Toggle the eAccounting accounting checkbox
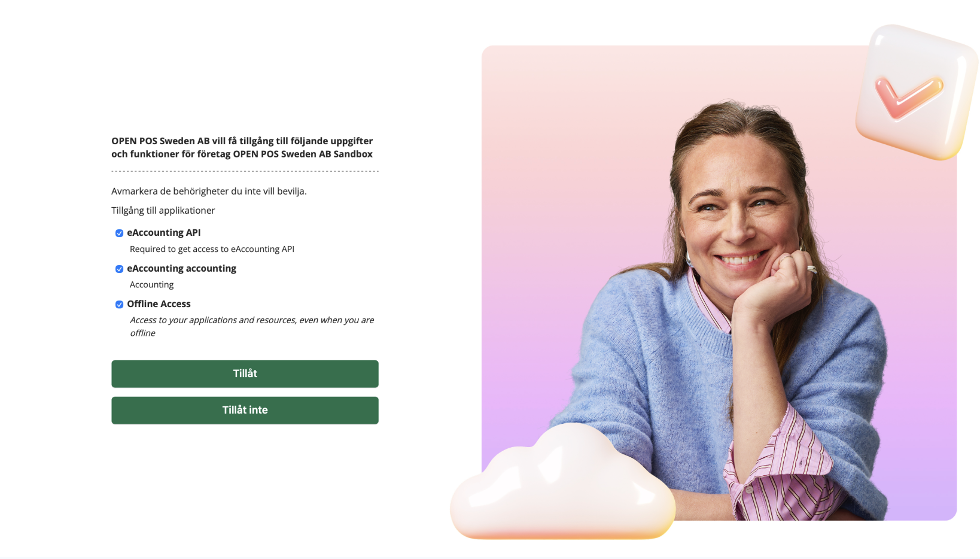This screenshot has height=559, width=980. (119, 269)
